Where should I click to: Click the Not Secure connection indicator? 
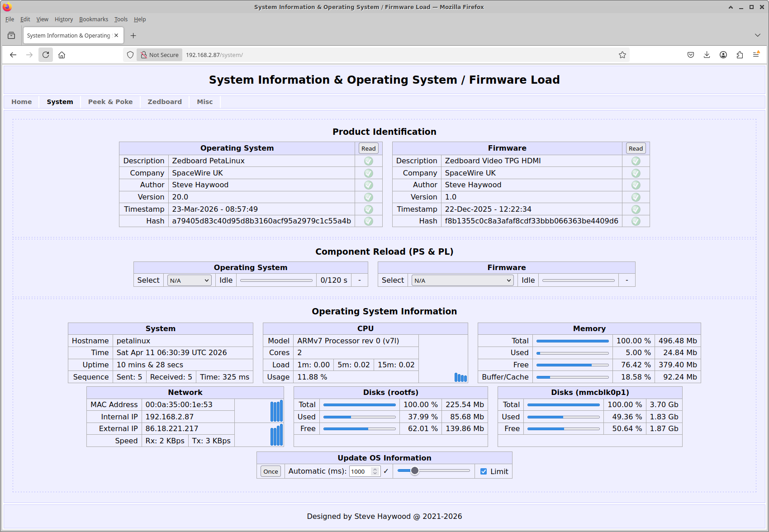click(x=160, y=55)
